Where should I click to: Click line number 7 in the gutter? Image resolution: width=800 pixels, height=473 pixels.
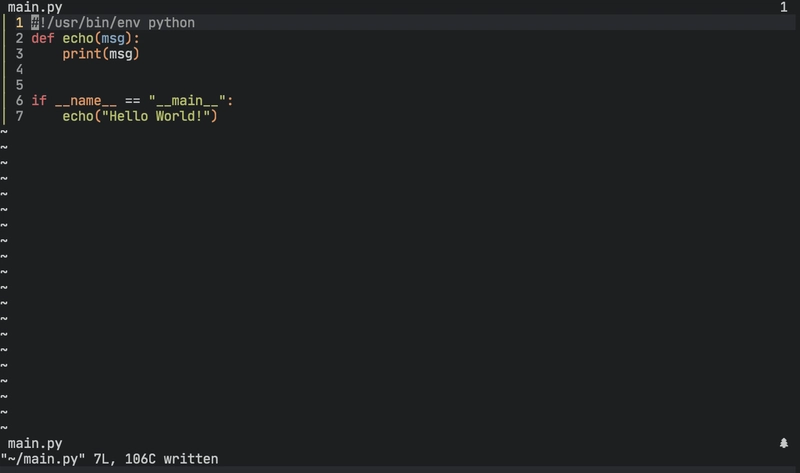[x=19, y=116]
